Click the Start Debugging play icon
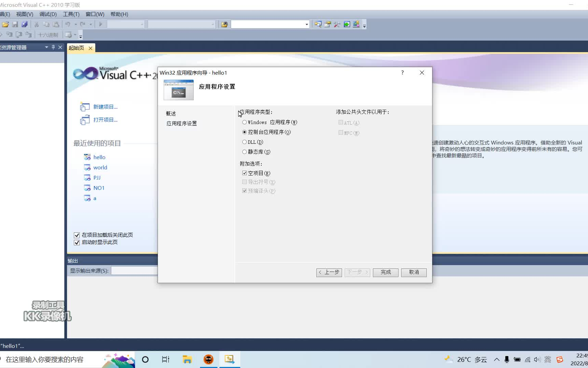 (100, 25)
